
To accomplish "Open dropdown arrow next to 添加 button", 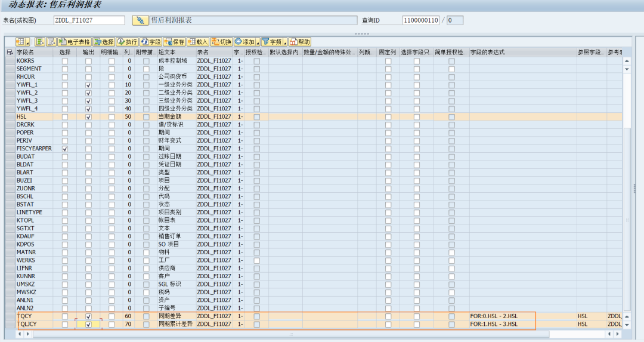I will click(258, 42).
